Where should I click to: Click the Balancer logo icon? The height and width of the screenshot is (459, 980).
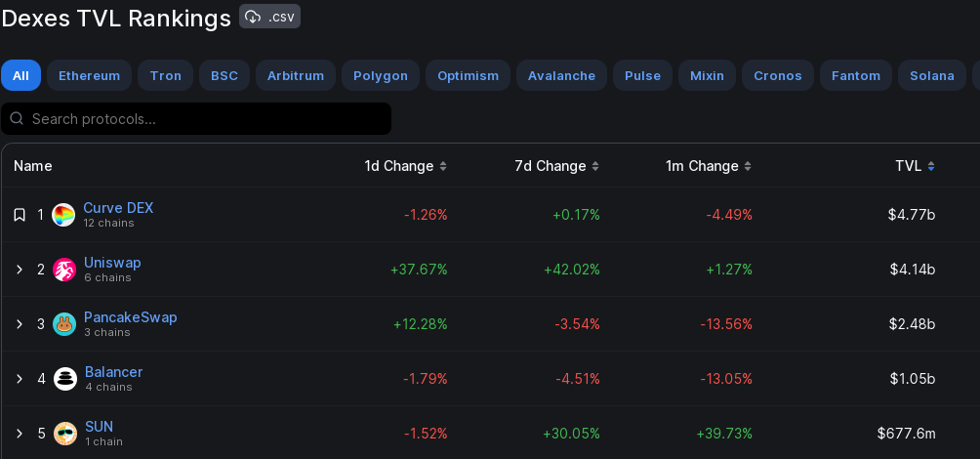[x=65, y=379]
